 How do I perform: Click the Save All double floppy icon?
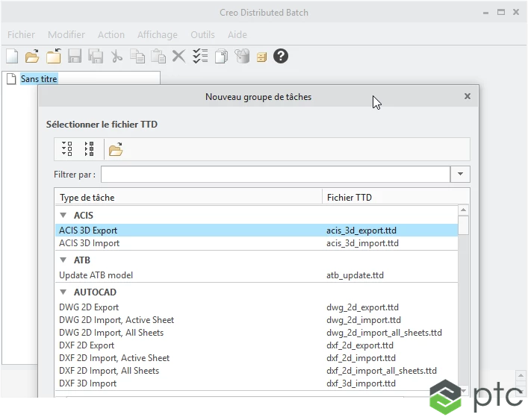96,56
